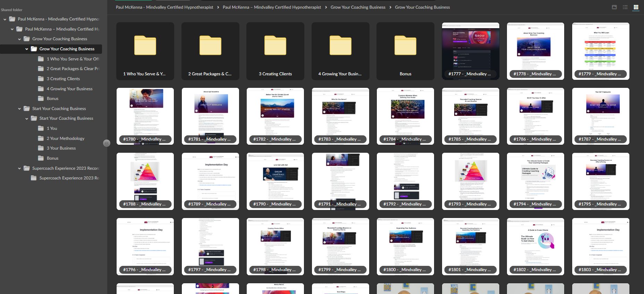
Task: Collapse 'Supercoach Experience 2023 Recor' tree node
Action: point(19,168)
